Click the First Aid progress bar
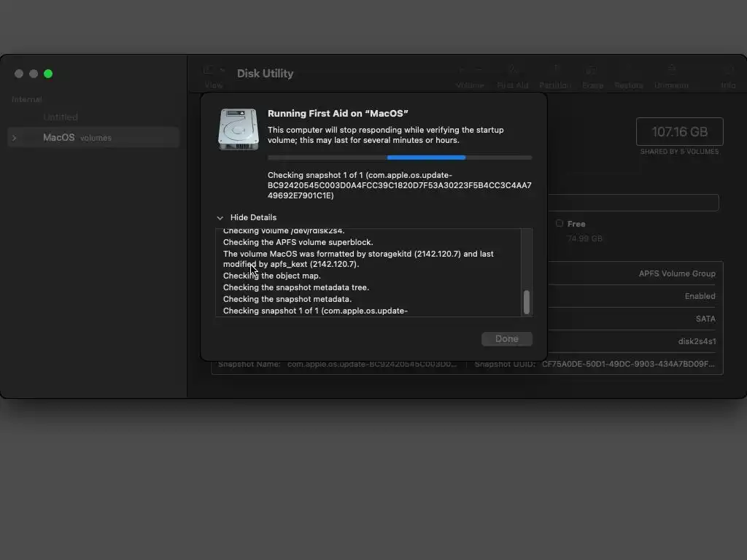747x560 pixels. pyautogui.click(x=400, y=157)
